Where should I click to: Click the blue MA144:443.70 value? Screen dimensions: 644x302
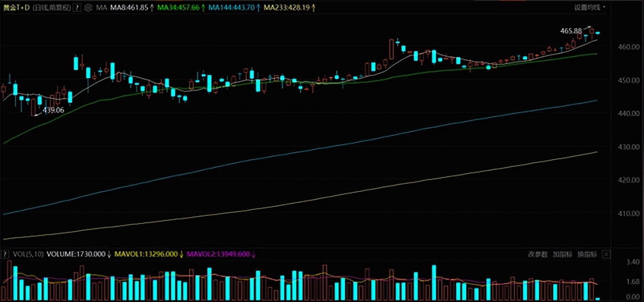(x=231, y=8)
